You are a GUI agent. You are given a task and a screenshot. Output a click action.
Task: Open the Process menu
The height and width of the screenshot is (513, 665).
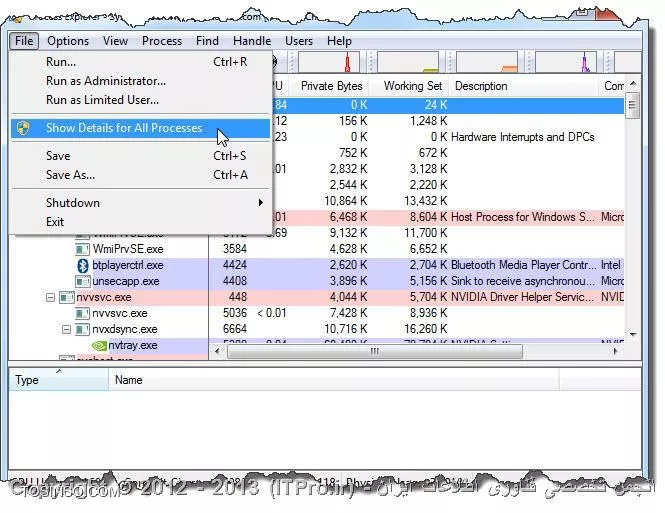point(162,41)
